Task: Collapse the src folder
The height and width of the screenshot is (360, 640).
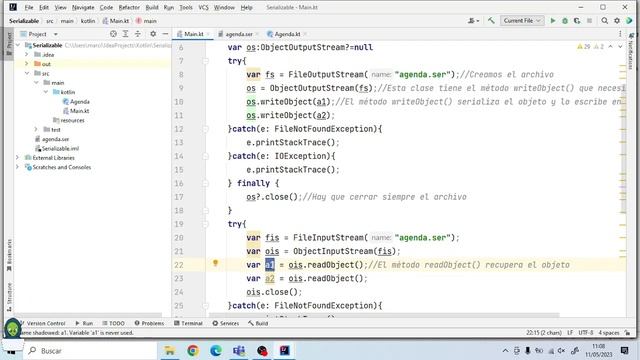Action: pos(27,73)
